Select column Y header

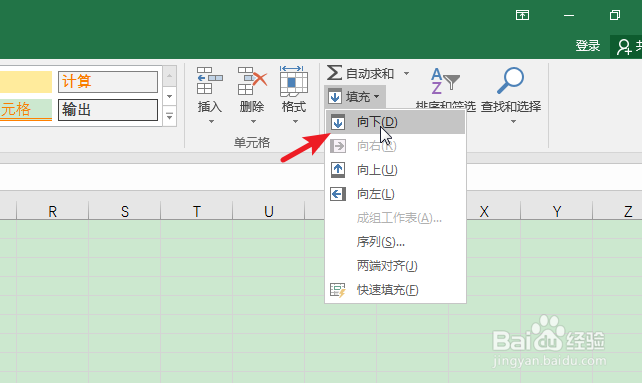click(556, 211)
